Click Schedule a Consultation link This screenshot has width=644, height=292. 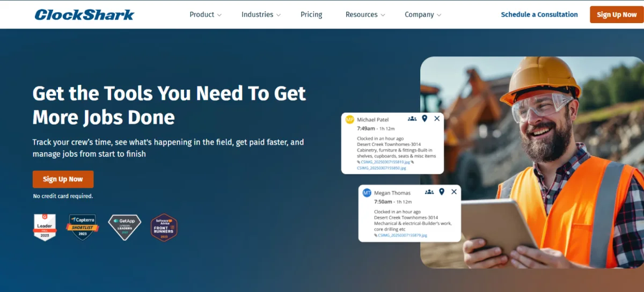[x=539, y=14]
